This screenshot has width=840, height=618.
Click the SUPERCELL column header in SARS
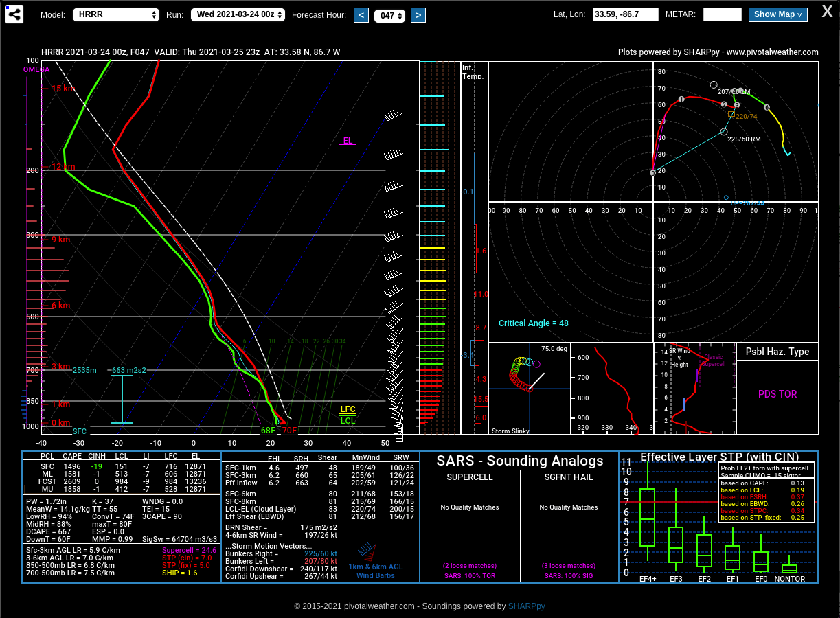[470, 477]
